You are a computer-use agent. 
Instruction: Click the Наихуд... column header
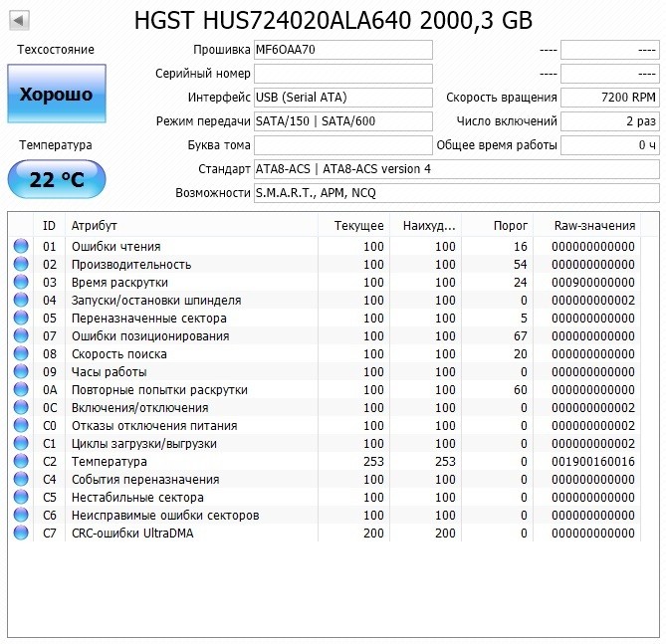click(426, 226)
